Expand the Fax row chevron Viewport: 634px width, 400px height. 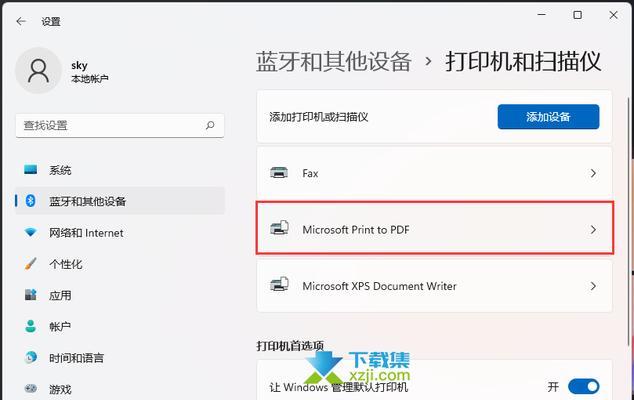(x=593, y=173)
